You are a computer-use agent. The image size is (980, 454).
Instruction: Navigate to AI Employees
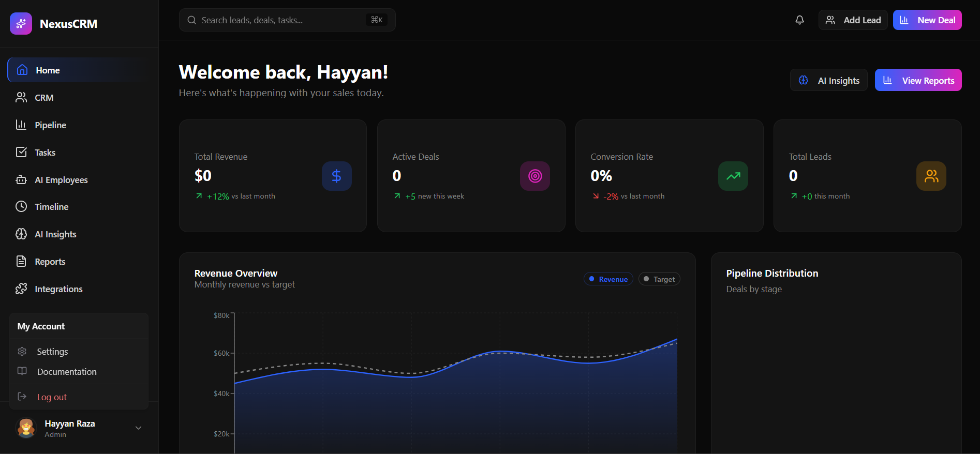(x=79, y=179)
